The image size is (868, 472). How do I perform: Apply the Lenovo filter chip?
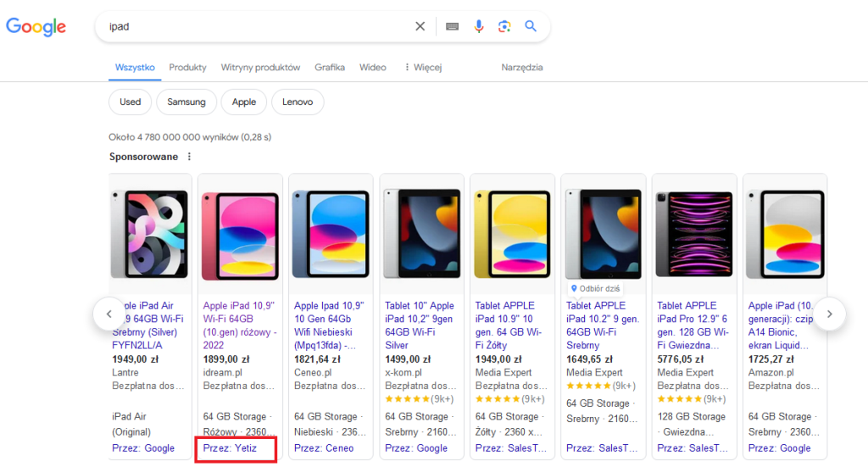tap(298, 102)
